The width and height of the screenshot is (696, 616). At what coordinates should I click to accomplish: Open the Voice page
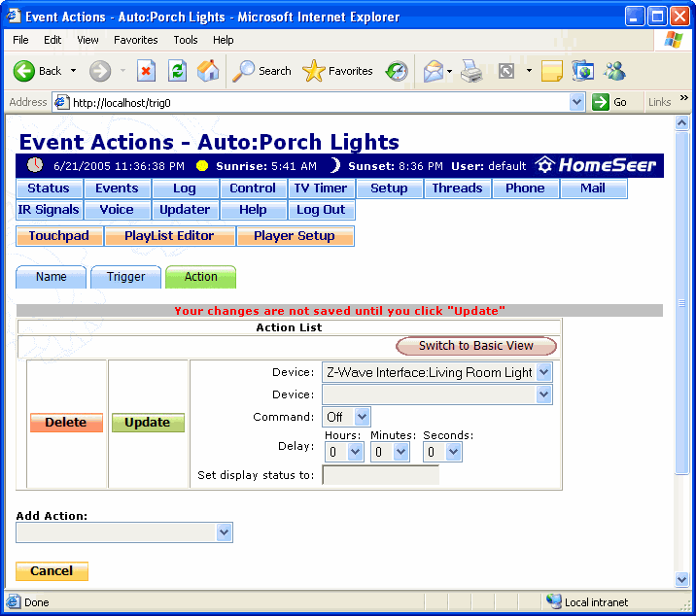click(x=117, y=210)
